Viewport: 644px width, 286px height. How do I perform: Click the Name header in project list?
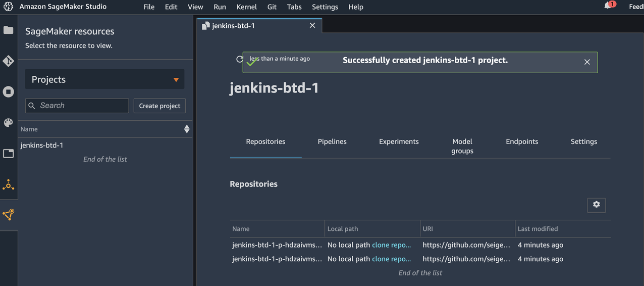[x=29, y=129]
